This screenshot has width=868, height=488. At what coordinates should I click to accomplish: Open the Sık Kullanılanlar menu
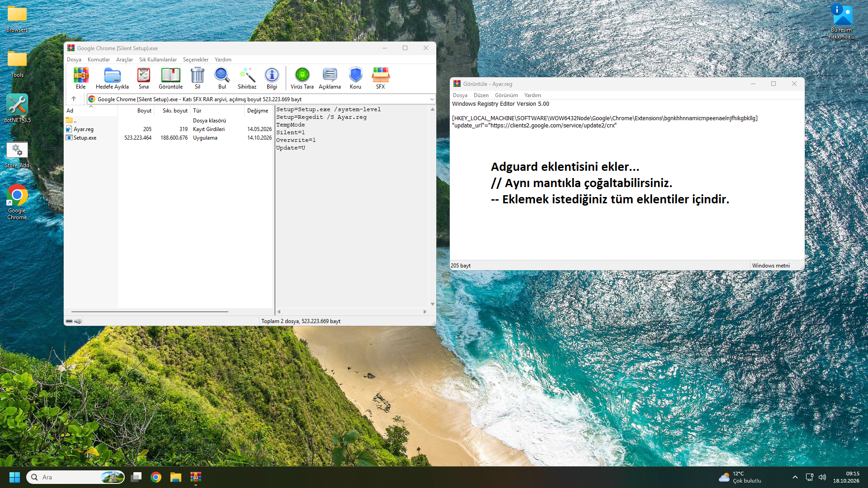click(158, 60)
